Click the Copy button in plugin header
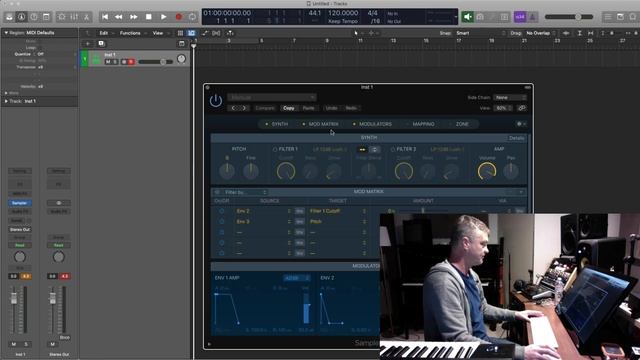 pyautogui.click(x=289, y=108)
